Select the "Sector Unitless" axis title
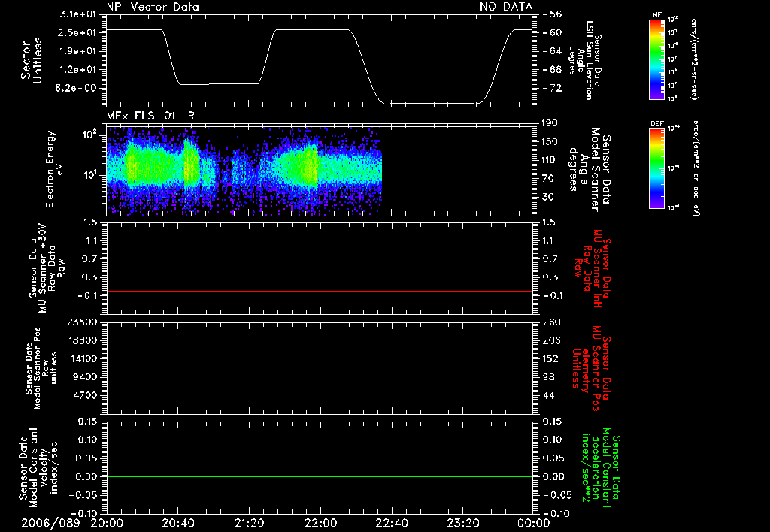Image resolution: width=770 pixels, height=532 pixels. 32,60
